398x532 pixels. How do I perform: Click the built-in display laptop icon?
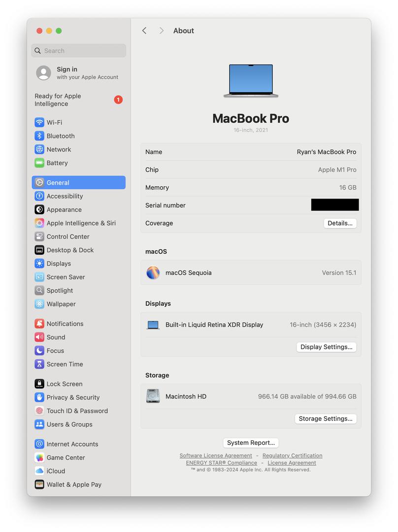click(153, 325)
